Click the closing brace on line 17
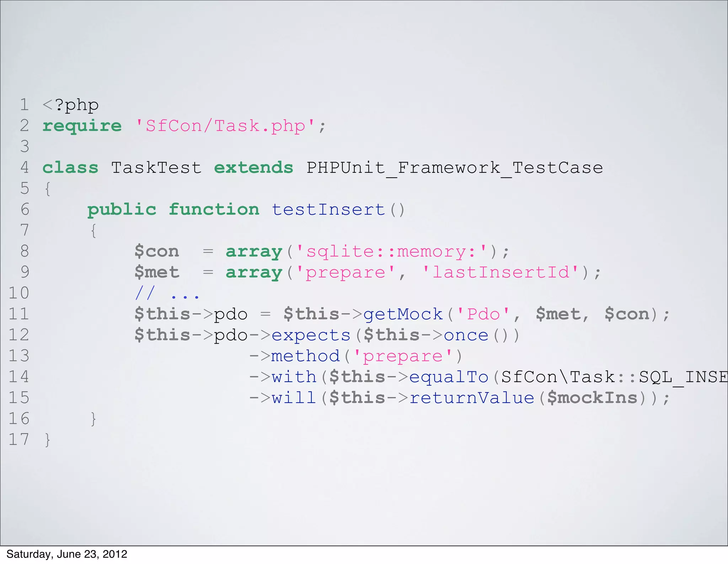This screenshot has height=564, width=728. tap(48, 440)
